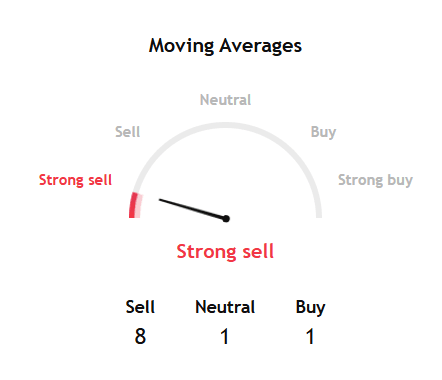Click the dark red gauge arc segment
The height and width of the screenshot is (380, 442).
(x=133, y=205)
